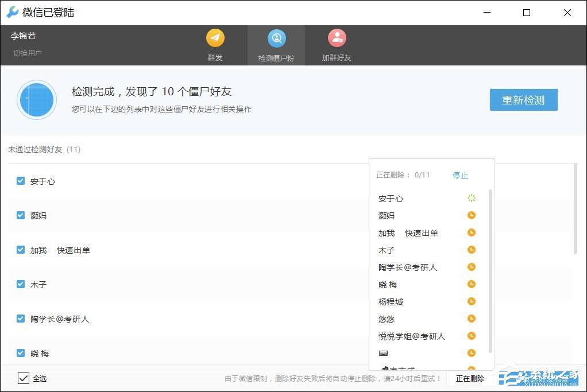Viewport: 587px width, 392px height.
Task: Click the 重新检测 re-detect button
Action: coord(523,99)
